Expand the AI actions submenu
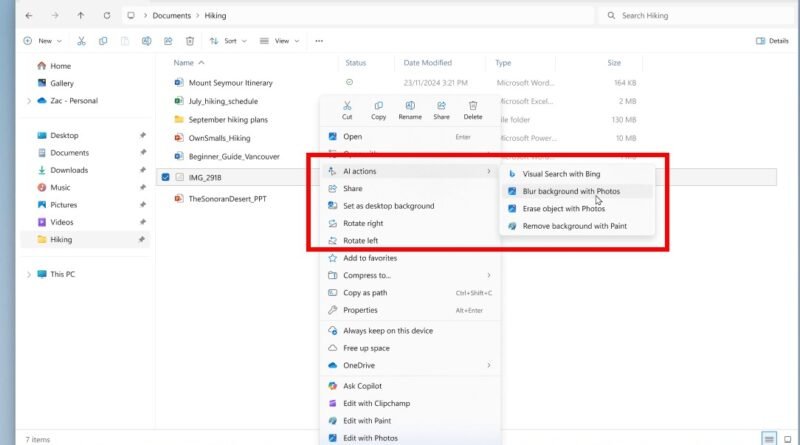Viewport: 800px width, 445px height. (x=410, y=171)
